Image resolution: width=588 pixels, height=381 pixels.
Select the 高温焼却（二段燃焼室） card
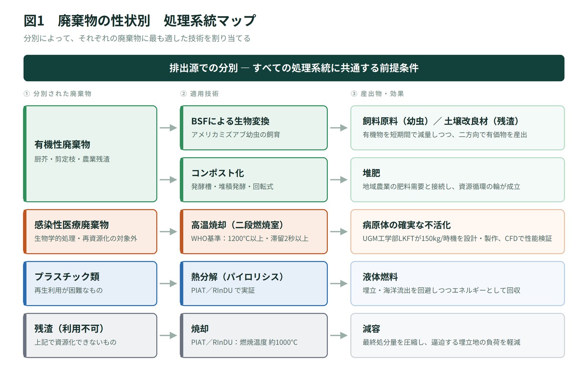point(254,231)
